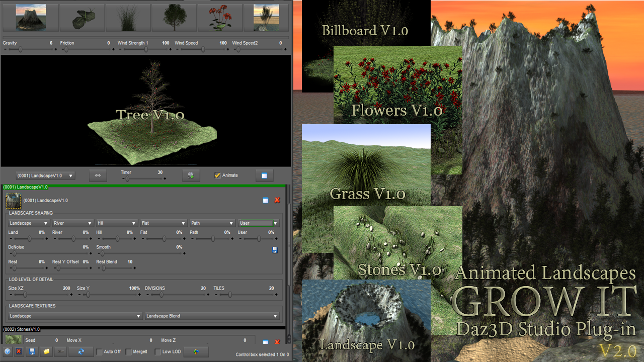
Task: Click the window icon in LandscapeV1.0 panel
Action: tap(265, 200)
